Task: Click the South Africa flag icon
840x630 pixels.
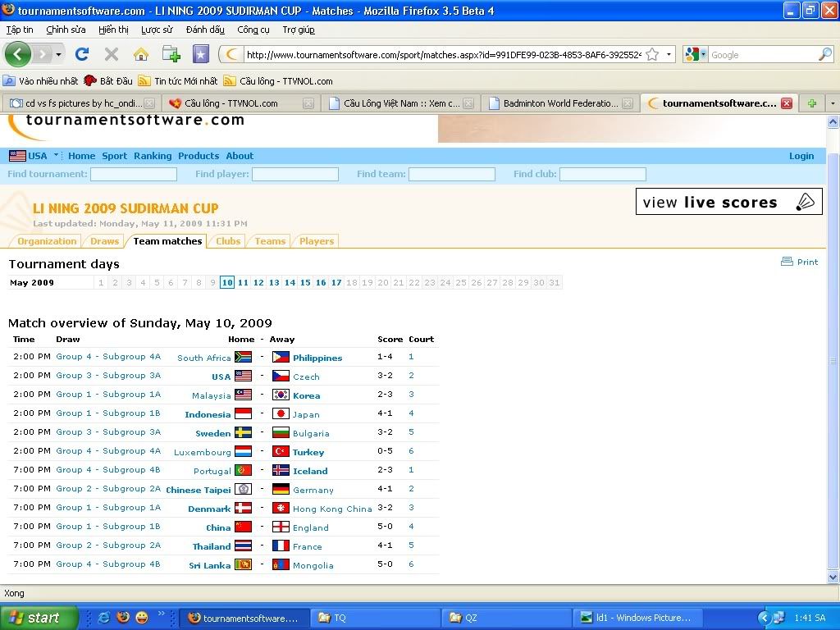Action: click(x=243, y=358)
